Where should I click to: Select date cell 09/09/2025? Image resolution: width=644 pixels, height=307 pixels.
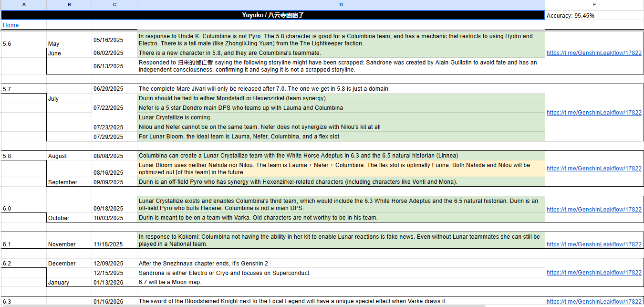pyautogui.click(x=114, y=182)
